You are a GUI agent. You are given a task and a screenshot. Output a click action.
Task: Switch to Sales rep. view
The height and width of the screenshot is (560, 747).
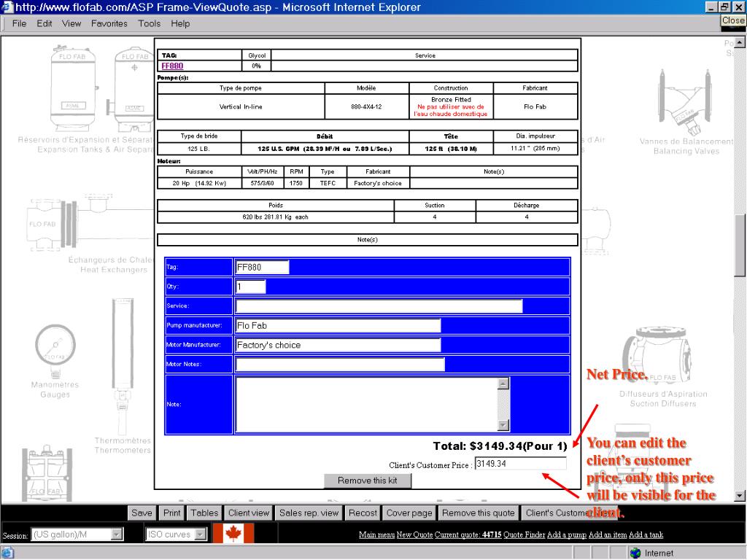(x=309, y=513)
